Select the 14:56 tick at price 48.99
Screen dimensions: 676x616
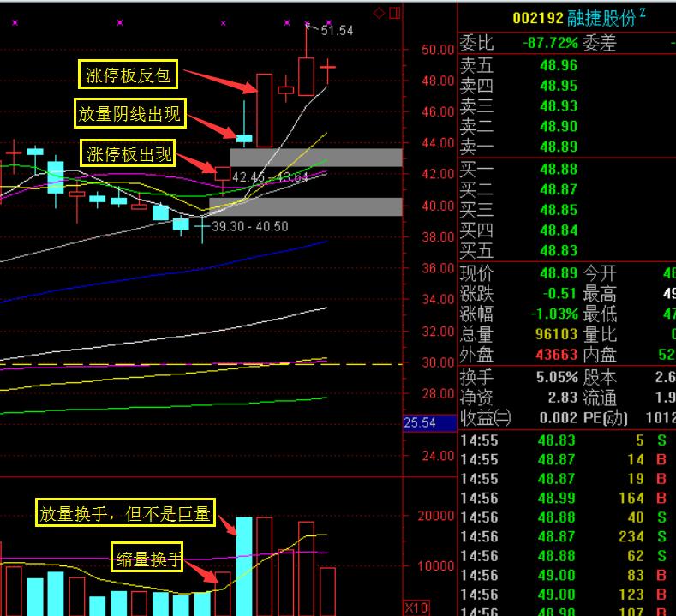point(565,499)
